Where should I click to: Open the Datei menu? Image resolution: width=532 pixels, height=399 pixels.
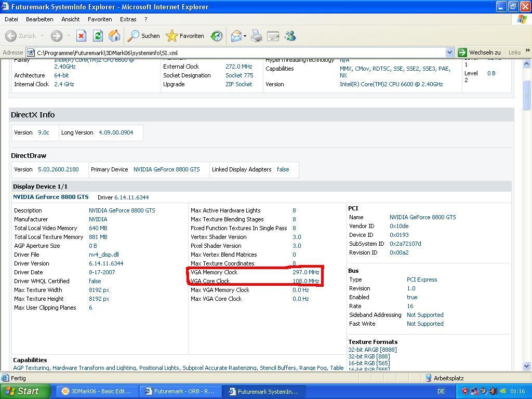pos(11,19)
